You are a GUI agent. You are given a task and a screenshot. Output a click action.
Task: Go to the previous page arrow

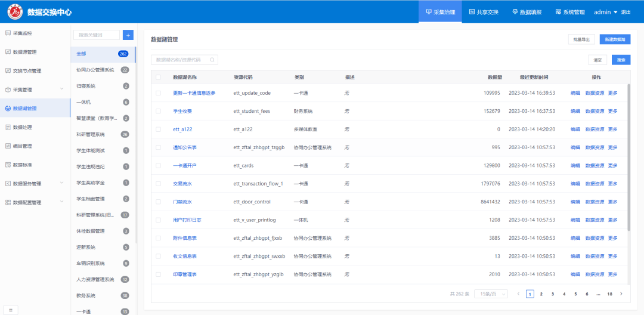[518, 294]
